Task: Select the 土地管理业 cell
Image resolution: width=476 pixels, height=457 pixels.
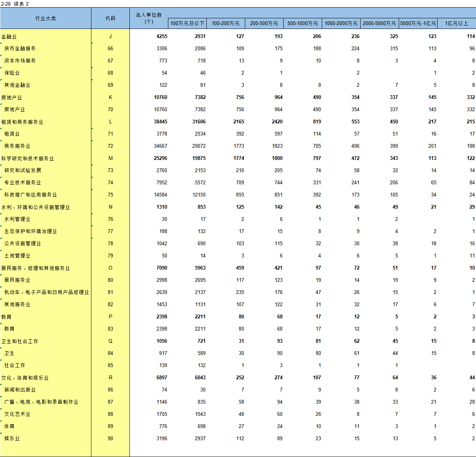Action: click(x=18, y=256)
